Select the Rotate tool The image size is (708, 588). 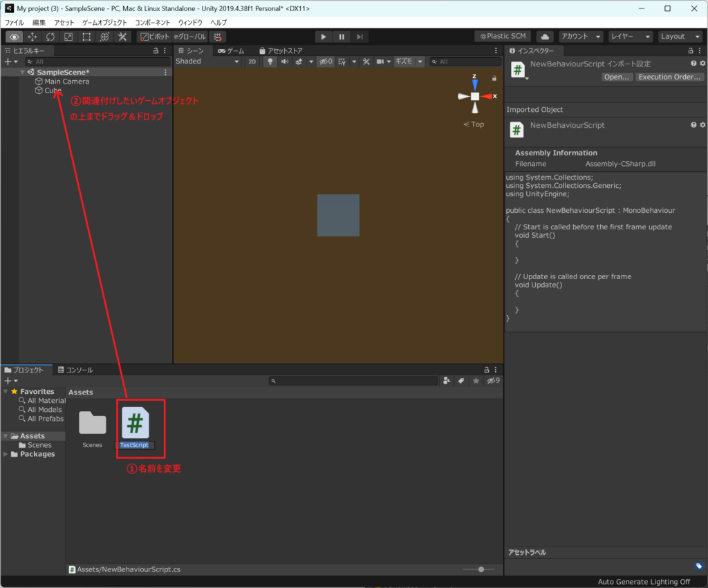[x=50, y=37]
